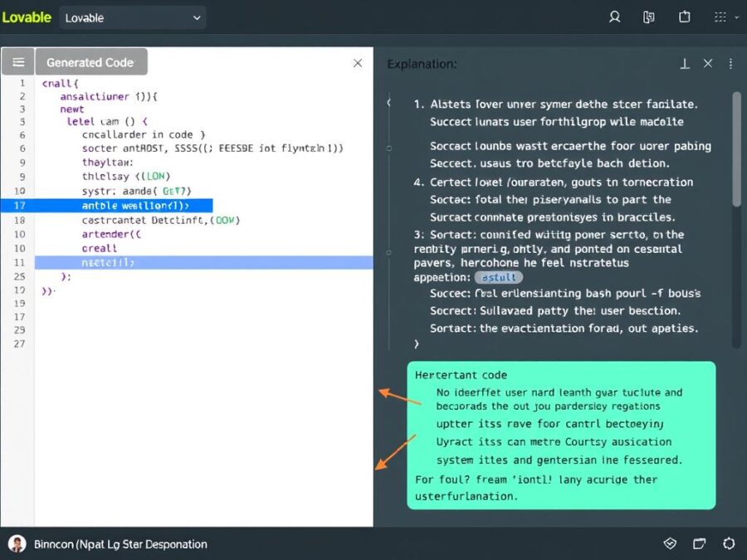Click the Lovable logo
747x560 pixels.
(x=27, y=17)
